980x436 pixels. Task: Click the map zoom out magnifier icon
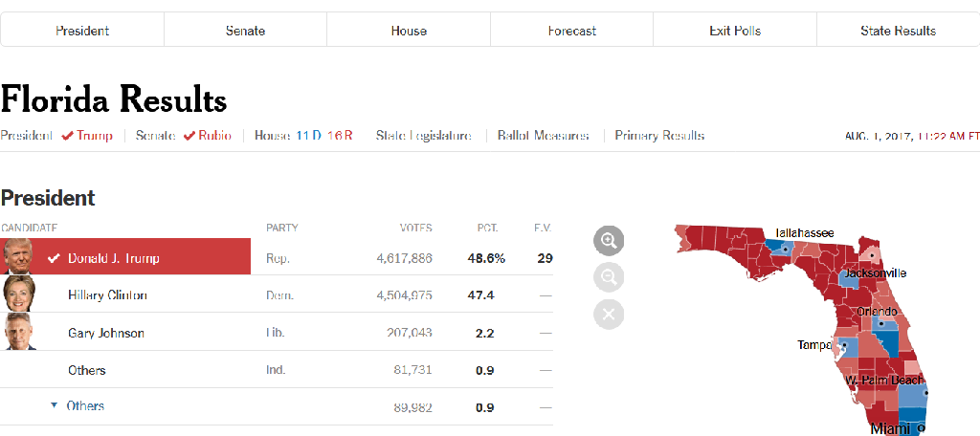(609, 277)
